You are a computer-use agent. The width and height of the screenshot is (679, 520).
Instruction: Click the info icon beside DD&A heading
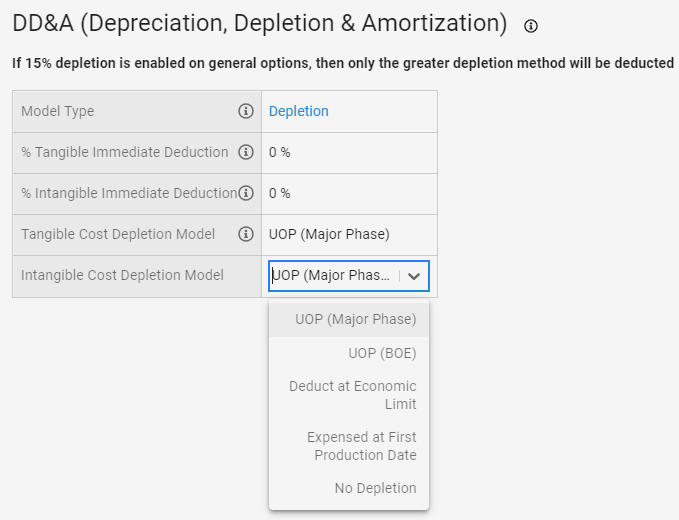[x=530, y=26]
